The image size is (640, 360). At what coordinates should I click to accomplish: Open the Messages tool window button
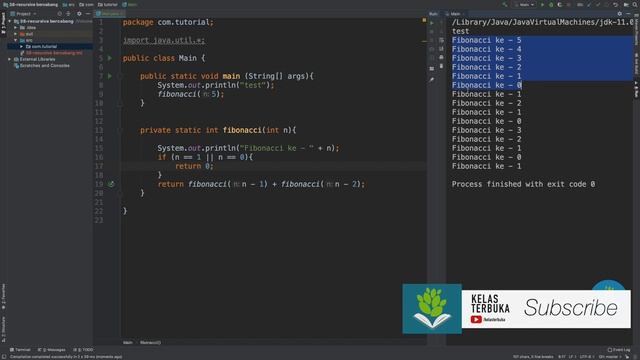51,350
